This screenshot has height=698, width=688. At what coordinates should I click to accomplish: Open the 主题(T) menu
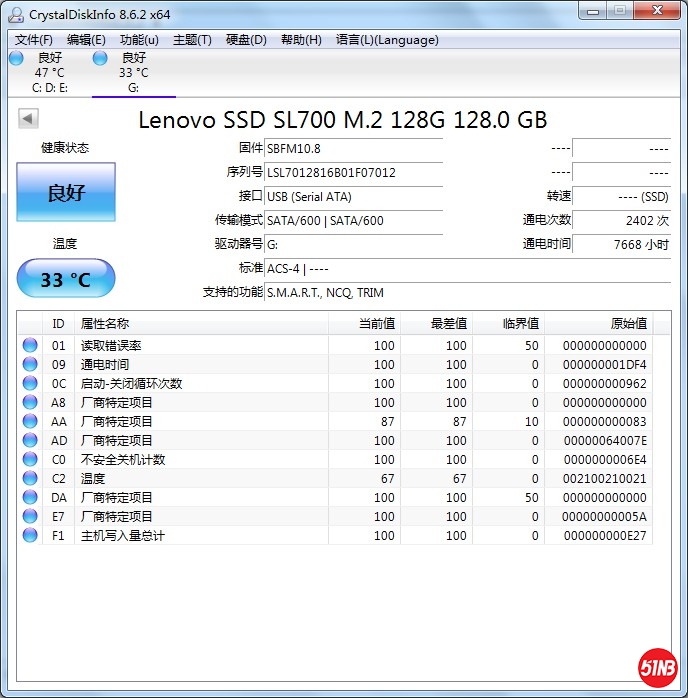(x=192, y=40)
